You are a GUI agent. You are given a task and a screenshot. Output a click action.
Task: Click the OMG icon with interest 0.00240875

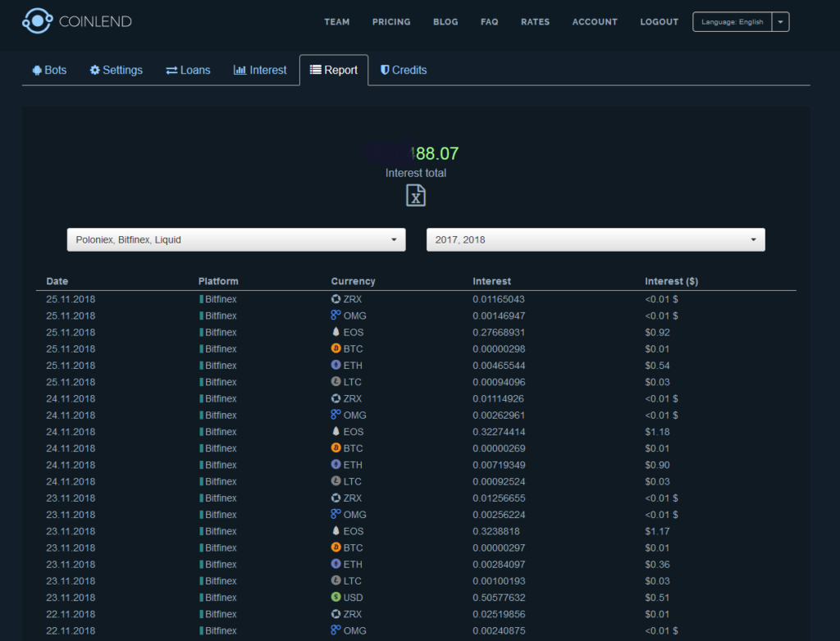click(x=336, y=630)
